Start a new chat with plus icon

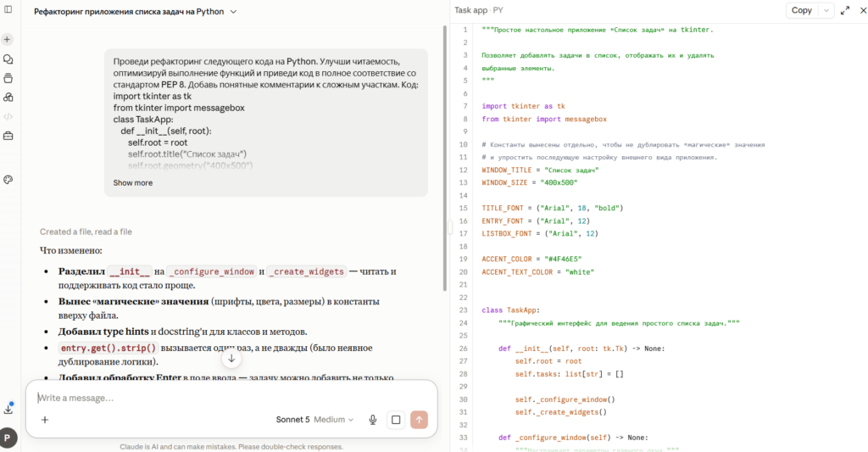tap(7, 39)
